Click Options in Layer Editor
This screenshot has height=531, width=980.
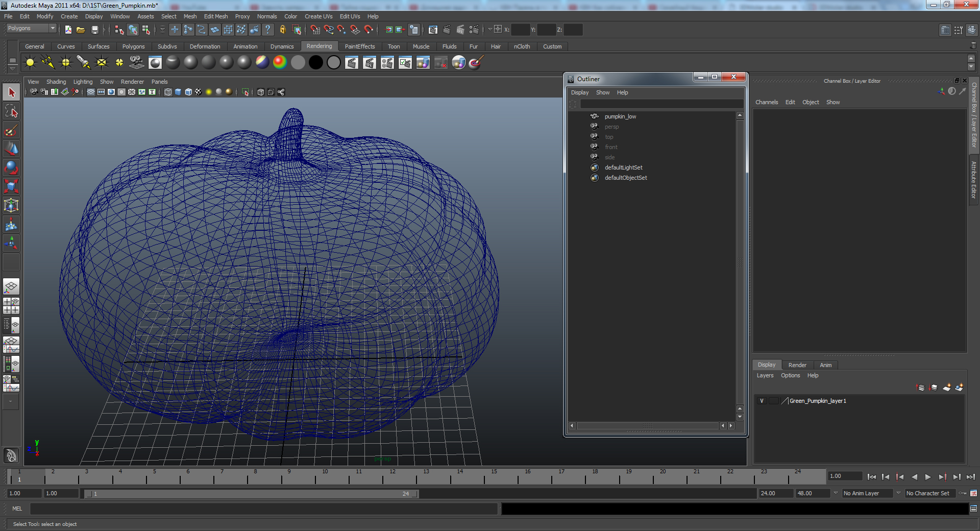tap(790, 375)
